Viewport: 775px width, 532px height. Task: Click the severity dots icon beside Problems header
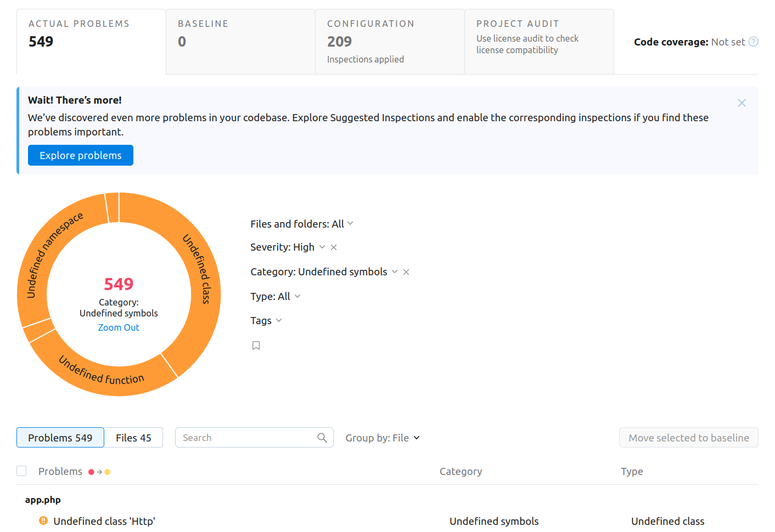(99, 472)
